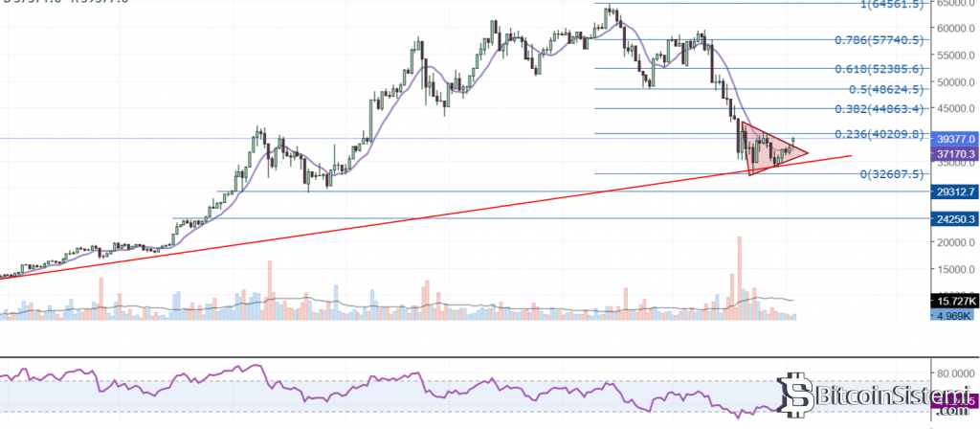Click the 50000.0 price axis label
Image resolution: width=980 pixels, height=429 pixels.
[x=953, y=81]
